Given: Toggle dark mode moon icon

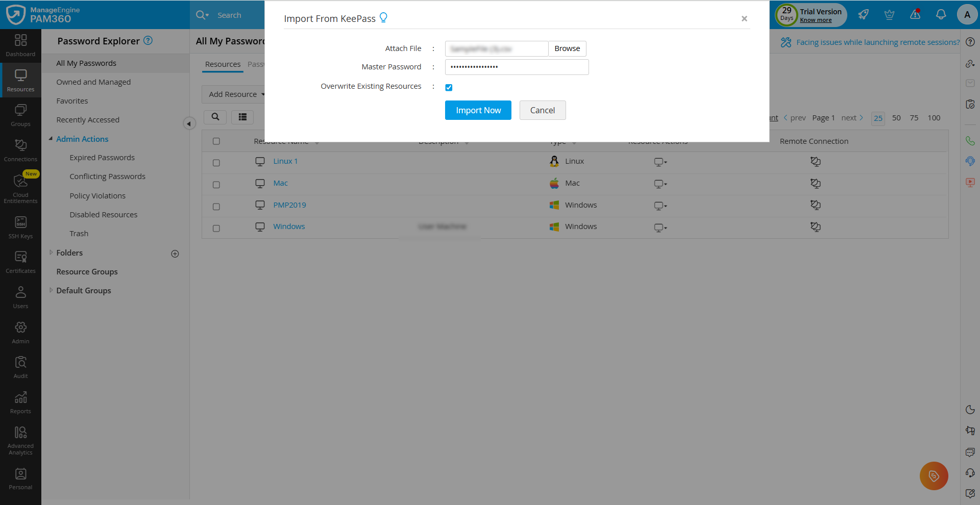Looking at the screenshot, I should click(970, 410).
